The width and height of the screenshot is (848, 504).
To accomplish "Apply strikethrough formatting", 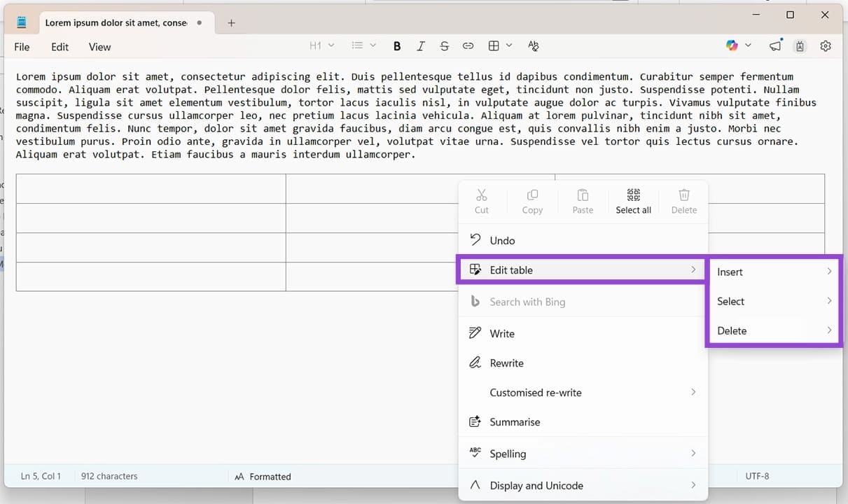I will tap(445, 45).
